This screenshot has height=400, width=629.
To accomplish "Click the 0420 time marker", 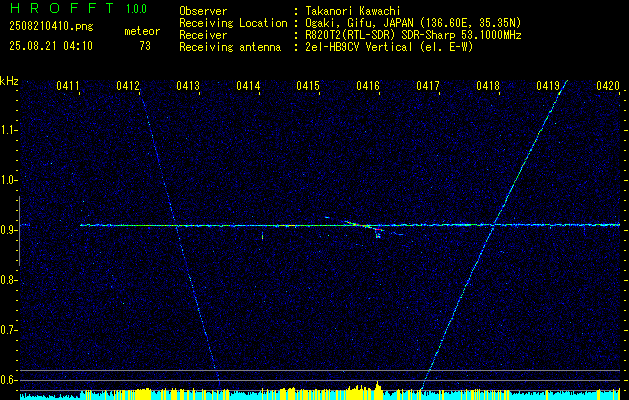I will click(608, 86).
